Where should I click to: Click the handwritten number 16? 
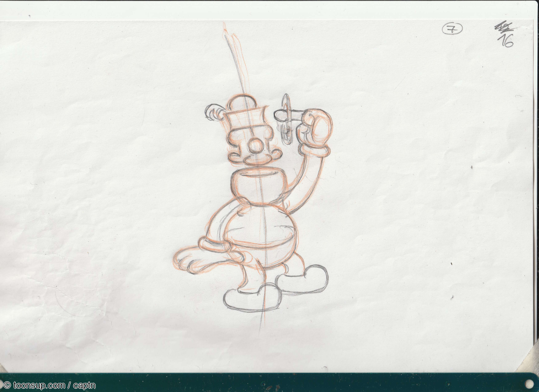(x=506, y=41)
